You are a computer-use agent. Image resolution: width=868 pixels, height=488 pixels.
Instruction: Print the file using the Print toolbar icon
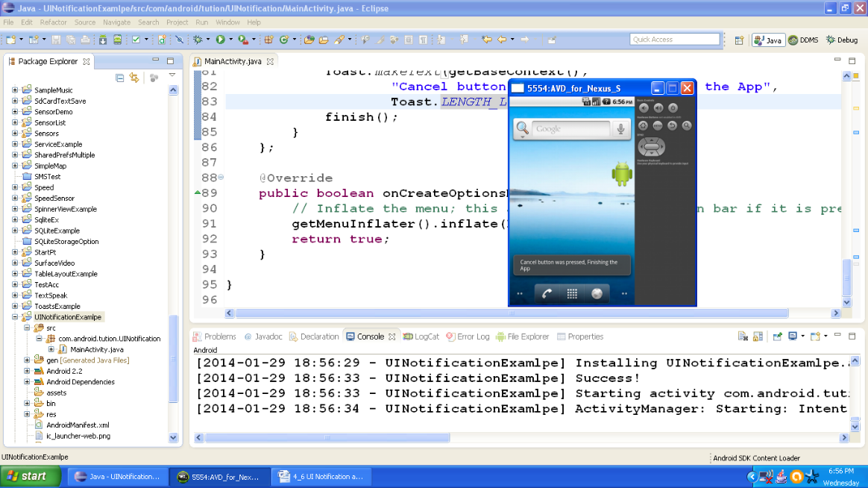(x=84, y=39)
